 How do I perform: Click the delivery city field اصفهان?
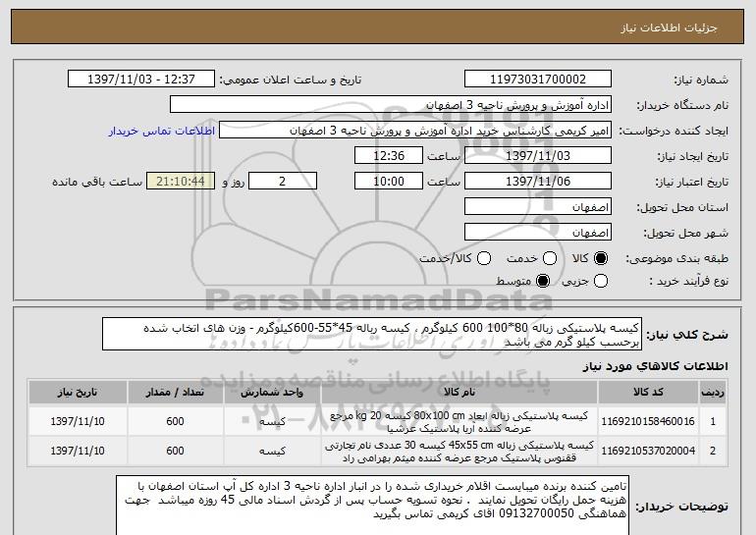pyautogui.click(x=538, y=233)
